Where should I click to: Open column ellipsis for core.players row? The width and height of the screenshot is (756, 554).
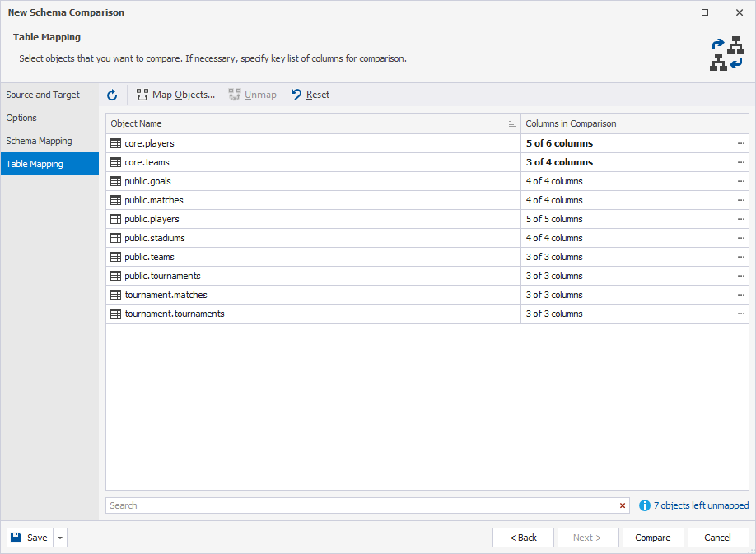[x=741, y=143]
